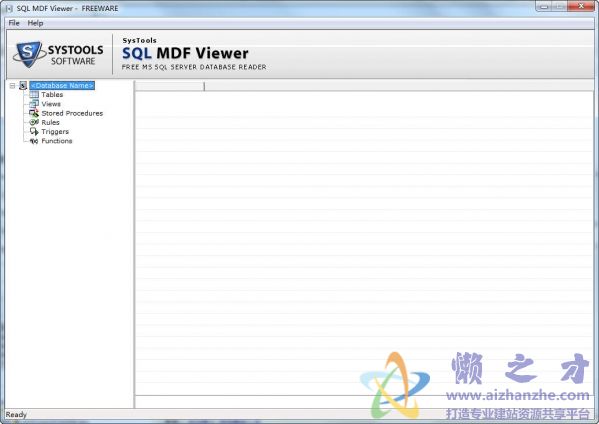
Task: Click the empty column header in grid
Action: pyautogui.click(x=170, y=86)
